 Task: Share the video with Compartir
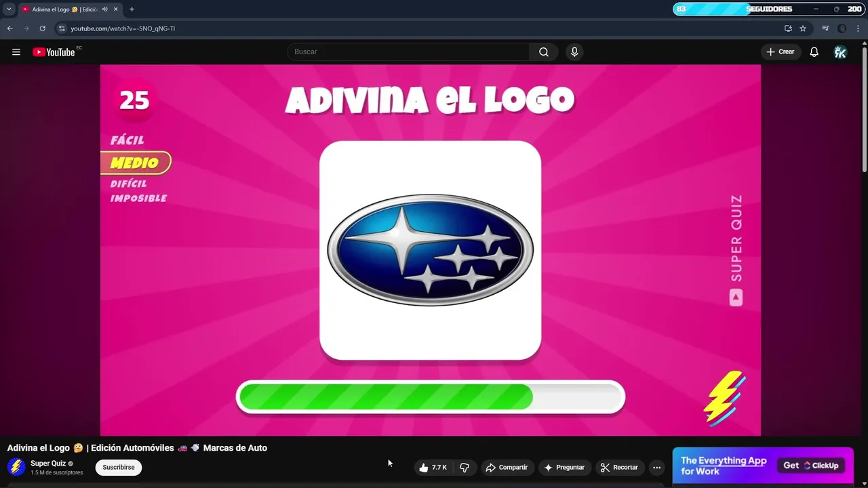[507, 468]
